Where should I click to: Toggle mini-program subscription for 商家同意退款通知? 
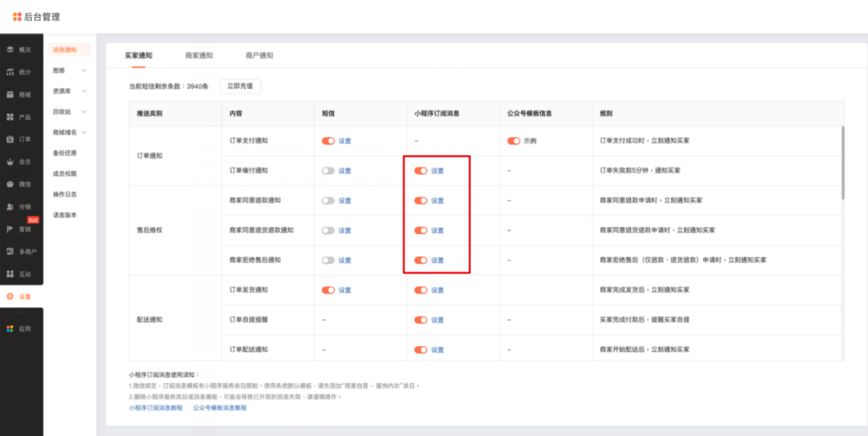point(420,201)
